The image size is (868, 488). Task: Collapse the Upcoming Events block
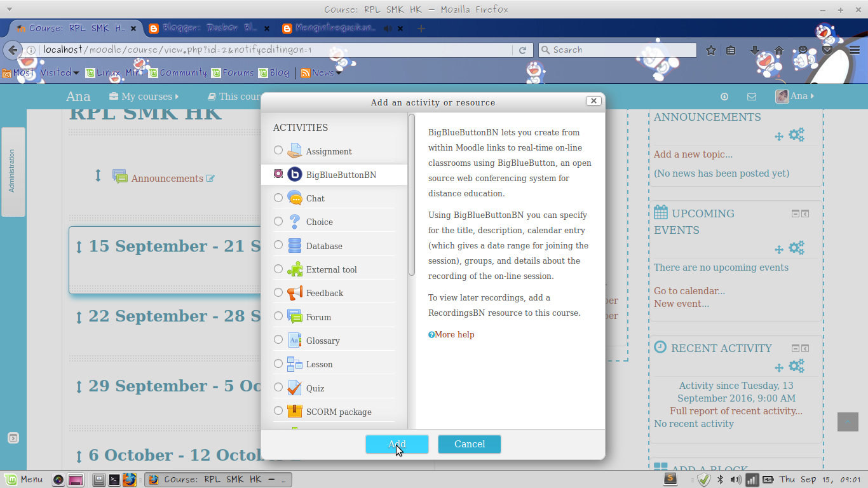[x=796, y=214]
